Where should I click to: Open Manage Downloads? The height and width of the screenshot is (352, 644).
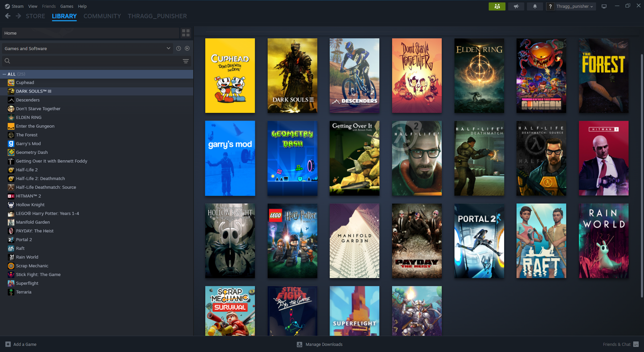pos(319,344)
